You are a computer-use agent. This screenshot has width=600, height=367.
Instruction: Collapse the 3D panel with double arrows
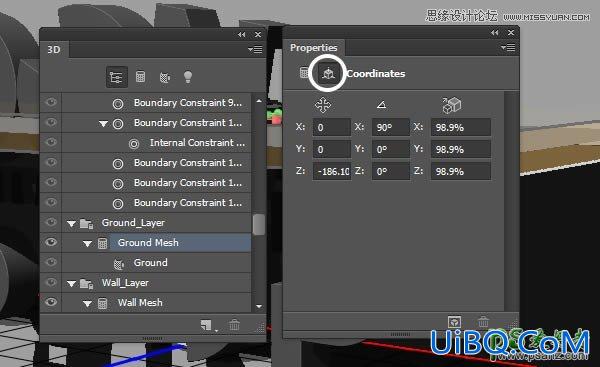coord(241,35)
